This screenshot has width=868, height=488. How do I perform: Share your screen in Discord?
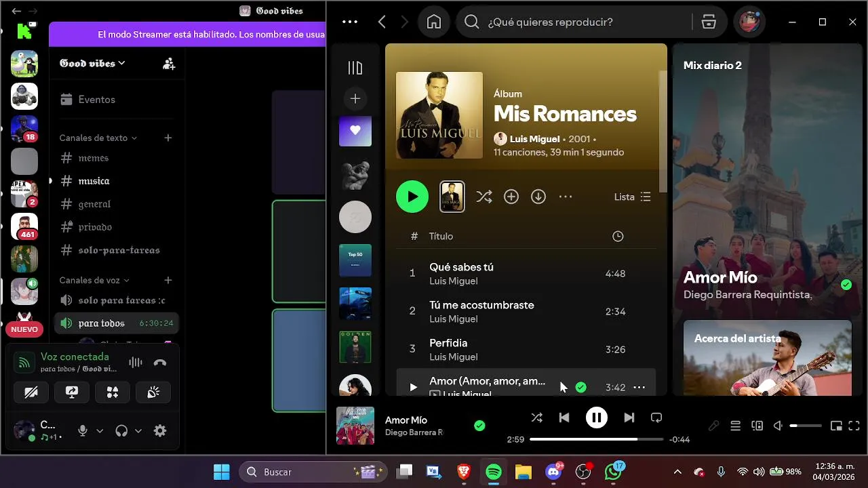(72, 392)
